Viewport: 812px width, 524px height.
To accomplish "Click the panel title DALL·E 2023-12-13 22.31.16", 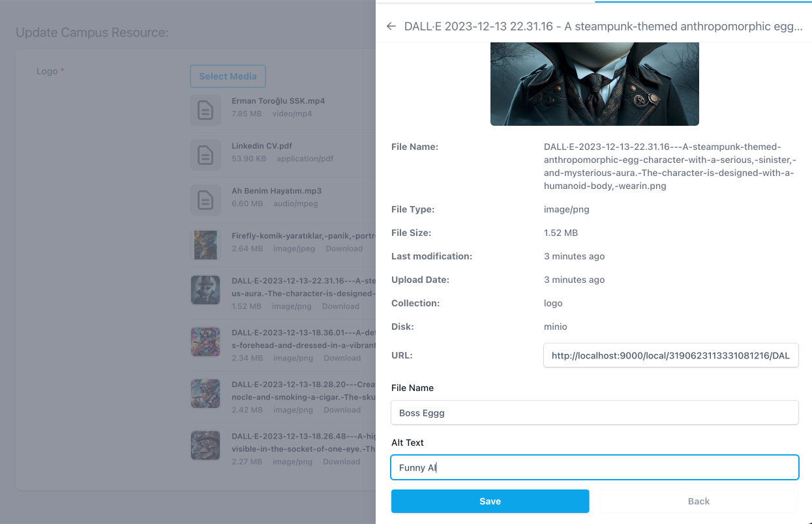I will (x=603, y=26).
